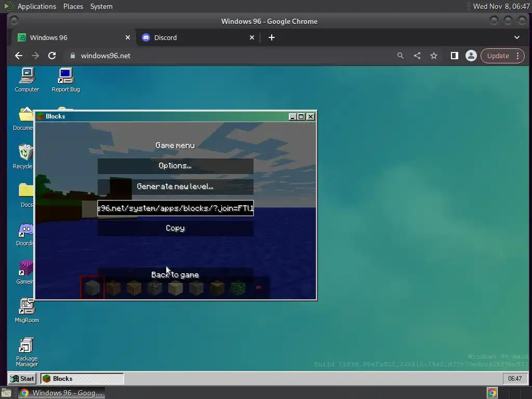532x399 pixels.
Task: Open the Chrome profile avatar
Action: 471,56
